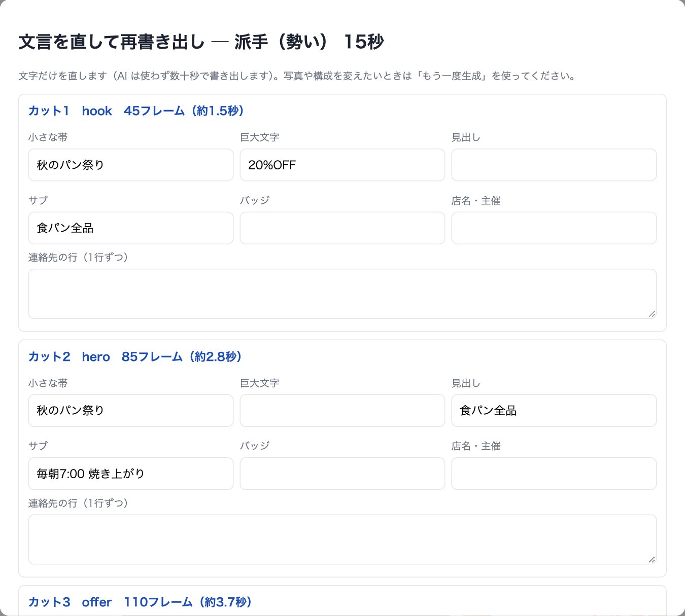
Task: Click the カット2 見出し field 食パン全品
Action: click(554, 411)
